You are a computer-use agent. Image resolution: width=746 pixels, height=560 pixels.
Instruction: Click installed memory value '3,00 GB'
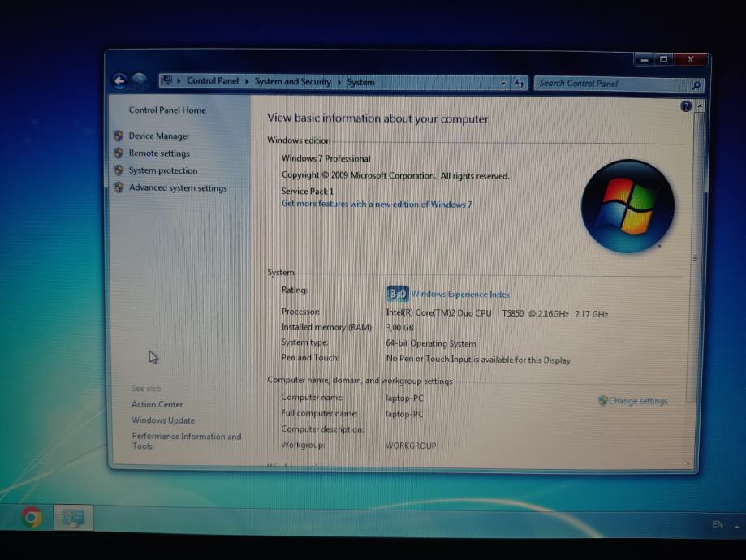point(399,328)
